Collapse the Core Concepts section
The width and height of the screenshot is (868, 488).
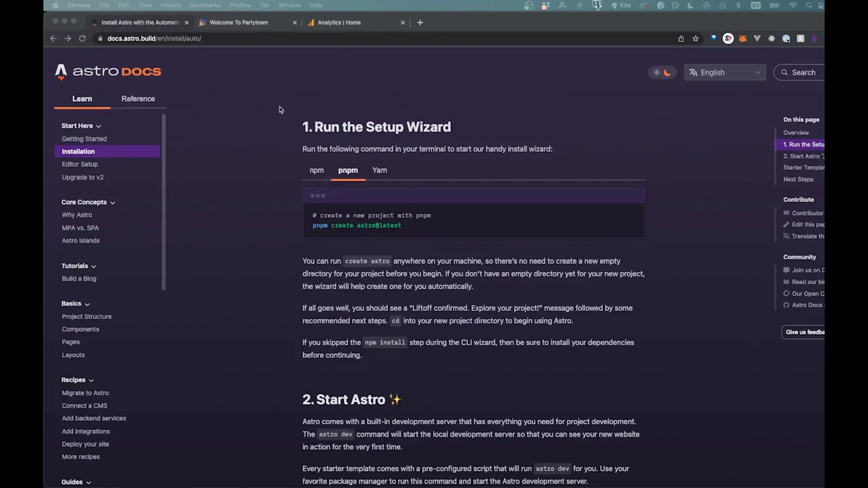tap(88, 202)
